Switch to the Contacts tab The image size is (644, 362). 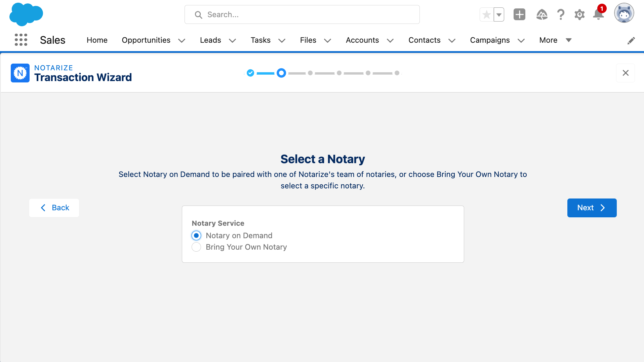(x=424, y=40)
